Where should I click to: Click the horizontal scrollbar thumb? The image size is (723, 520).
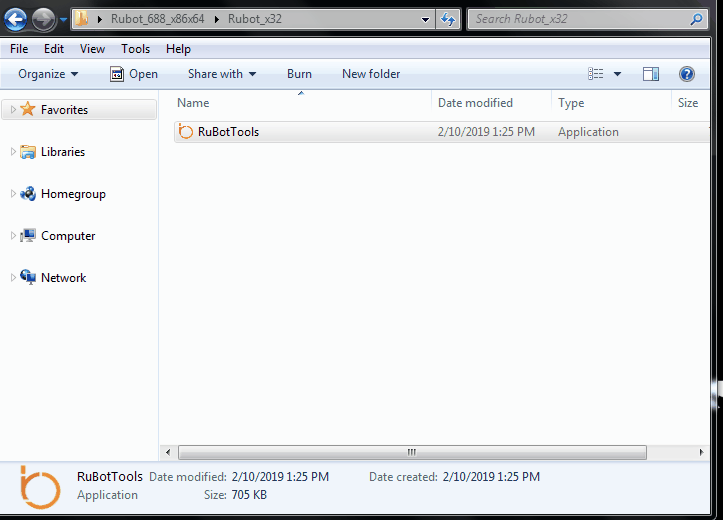point(412,452)
